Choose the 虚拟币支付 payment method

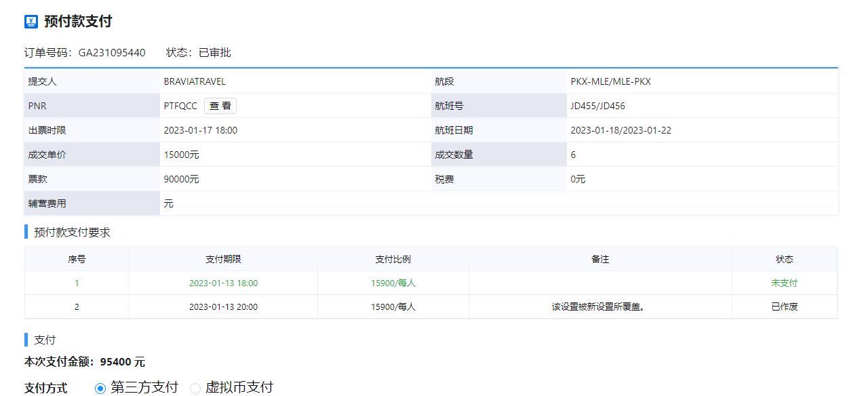point(195,388)
